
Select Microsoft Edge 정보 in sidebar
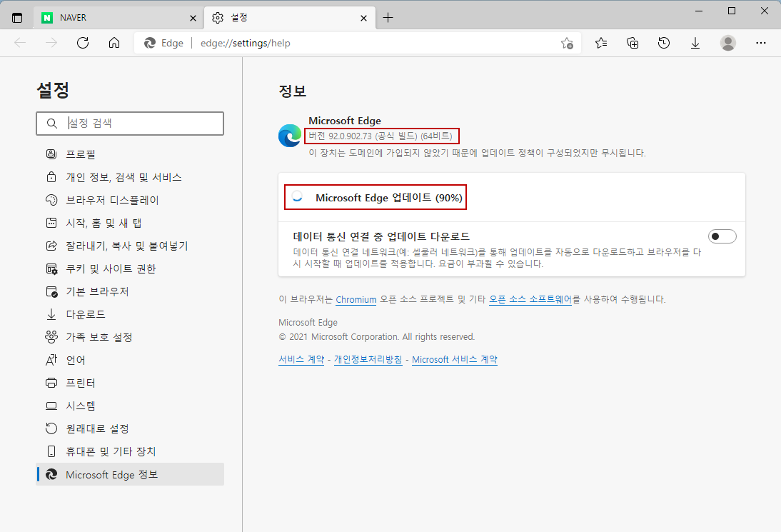pyautogui.click(x=130, y=475)
